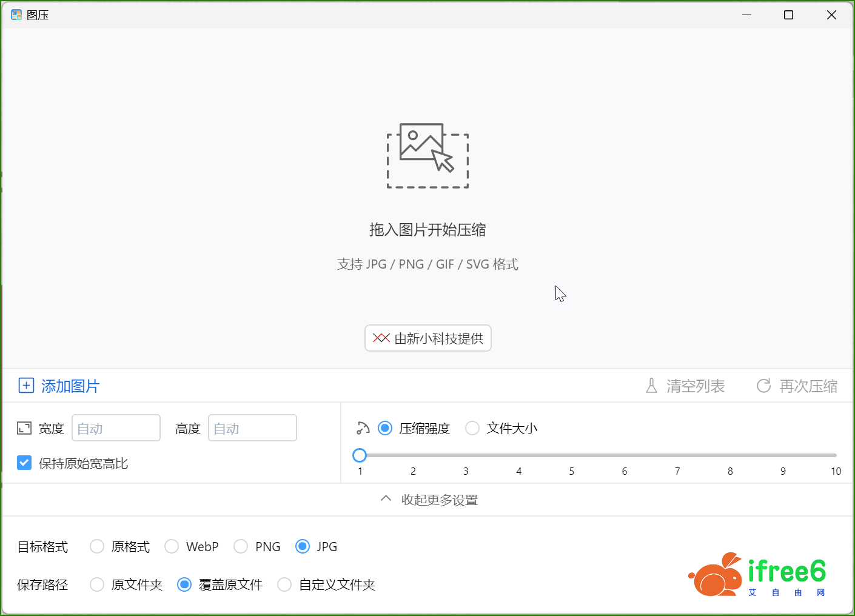Click the drag-image placeholder icon

(x=428, y=156)
